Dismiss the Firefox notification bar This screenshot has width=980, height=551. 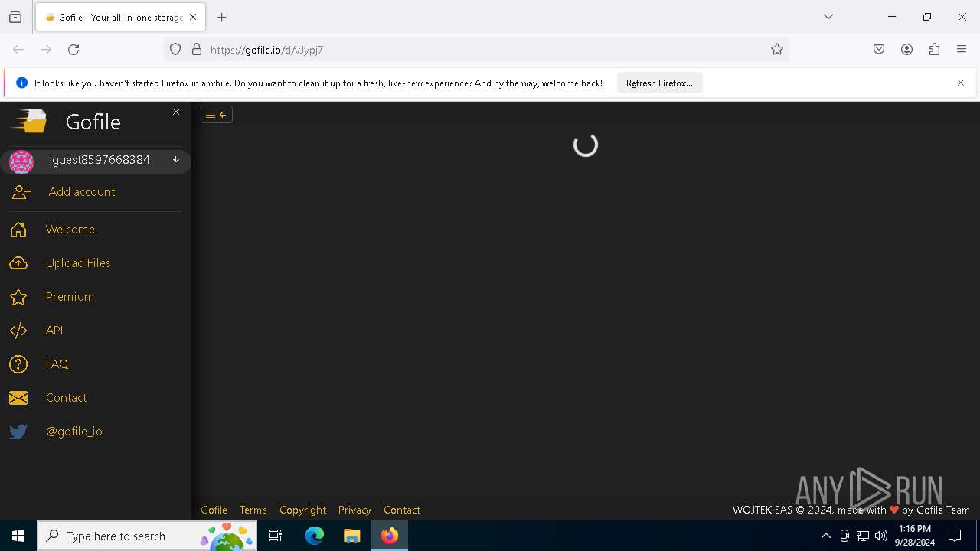pos(961,83)
